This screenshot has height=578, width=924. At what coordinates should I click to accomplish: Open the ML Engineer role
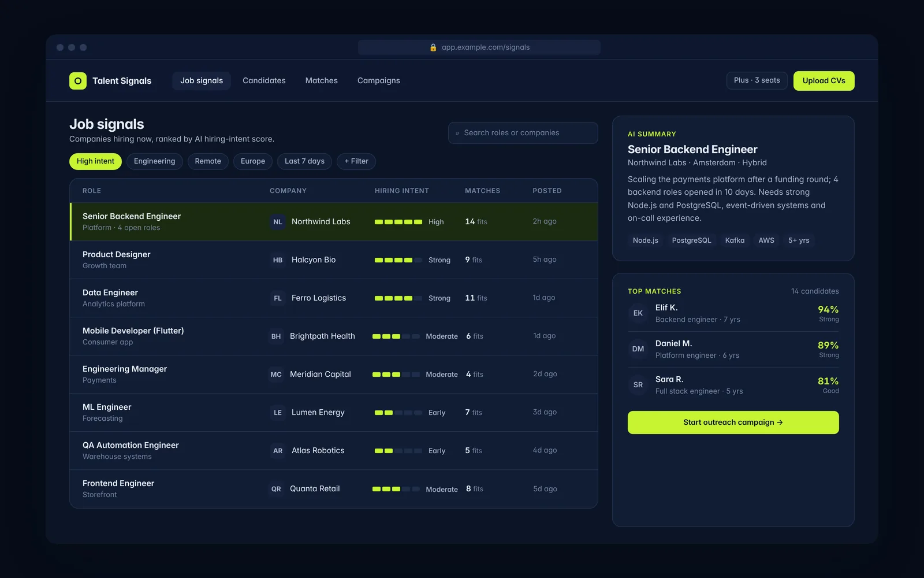coord(107,407)
